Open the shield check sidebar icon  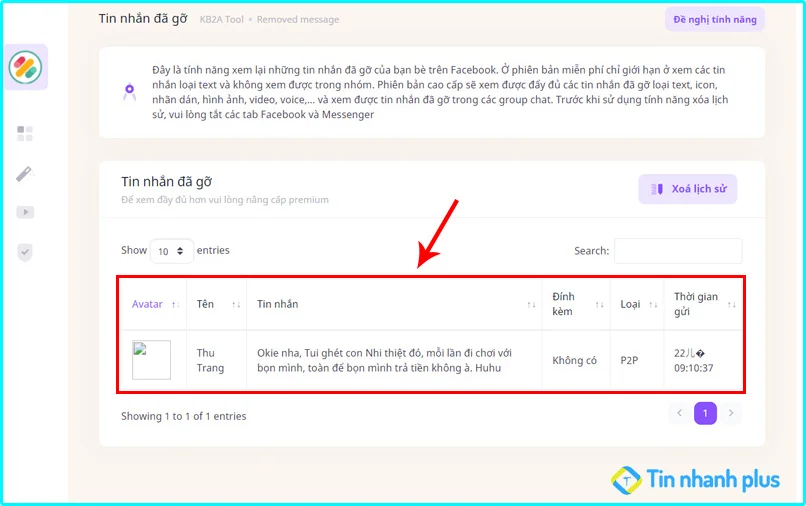[x=25, y=252]
